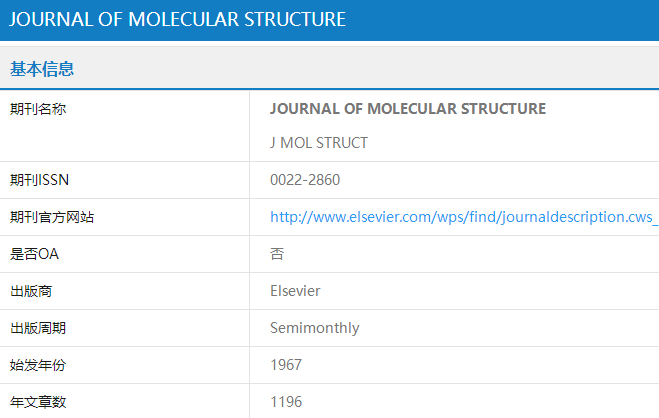Click the 期刊官方网站 label

click(x=52, y=217)
